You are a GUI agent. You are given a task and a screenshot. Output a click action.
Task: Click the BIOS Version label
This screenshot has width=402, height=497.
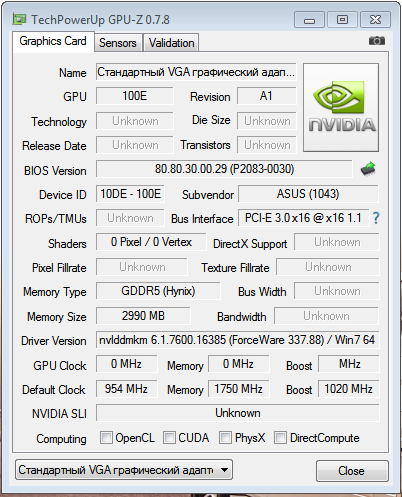(55, 171)
